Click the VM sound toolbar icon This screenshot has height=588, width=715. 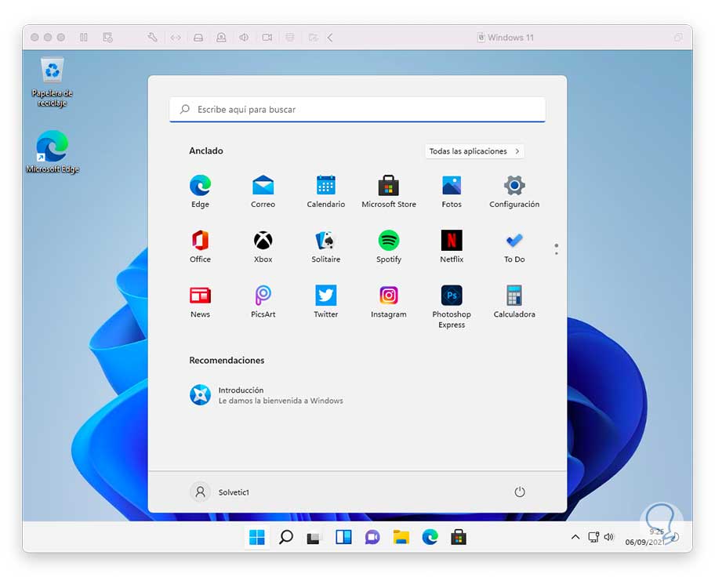click(x=244, y=38)
